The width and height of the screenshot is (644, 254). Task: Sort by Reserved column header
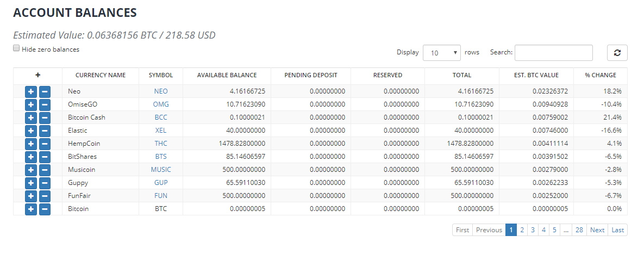coord(387,75)
